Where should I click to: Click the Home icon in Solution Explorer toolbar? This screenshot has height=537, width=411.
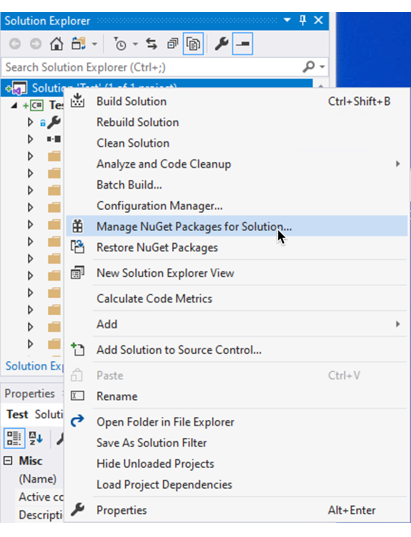(57, 44)
